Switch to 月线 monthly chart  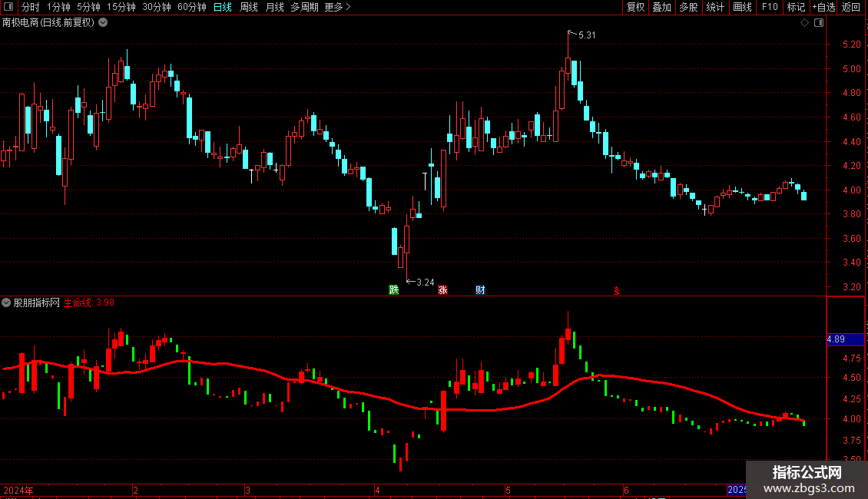click(274, 7)
